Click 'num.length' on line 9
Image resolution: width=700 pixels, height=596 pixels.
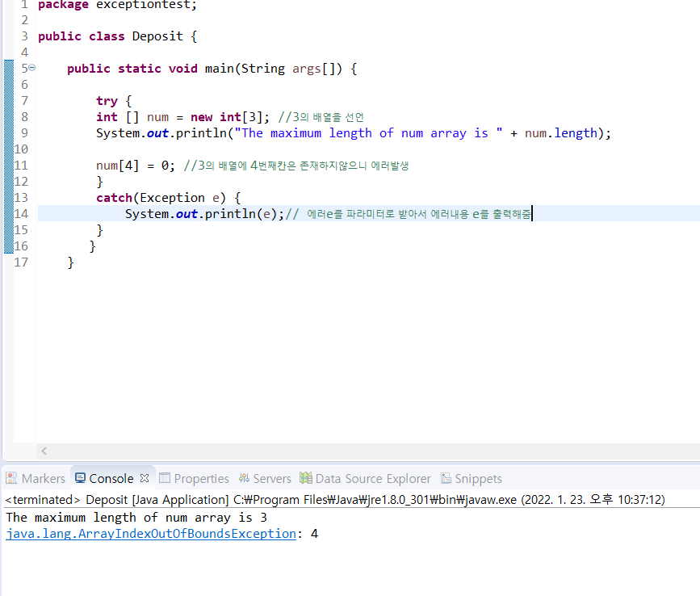pyautogui.click(x=561, y=133)
